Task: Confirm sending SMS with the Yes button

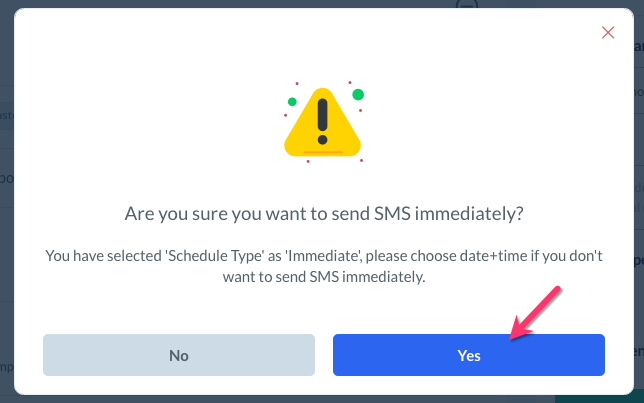Action: click(x=468, y=355)
